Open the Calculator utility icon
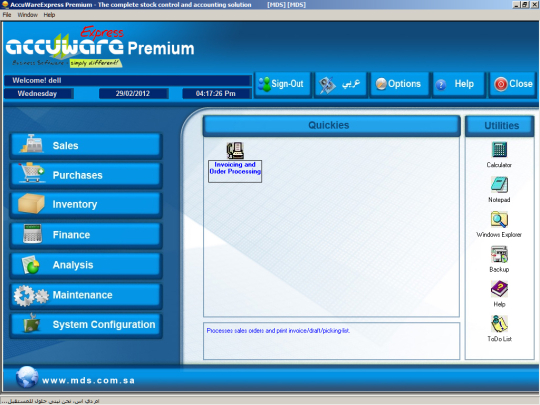The height and width of the screenshot is (405, 540). pos(499,149)
